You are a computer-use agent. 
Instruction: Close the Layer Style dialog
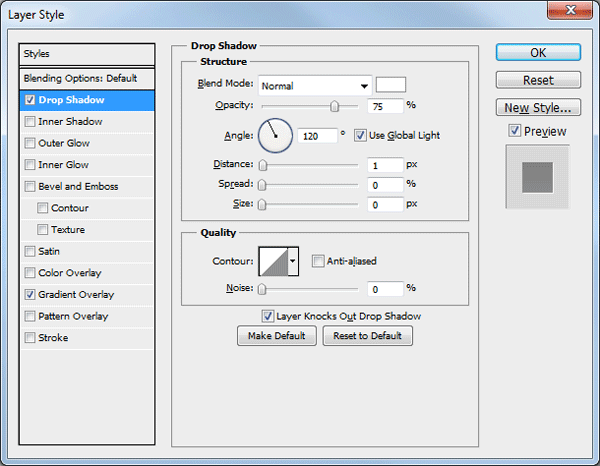pos(570,10)
